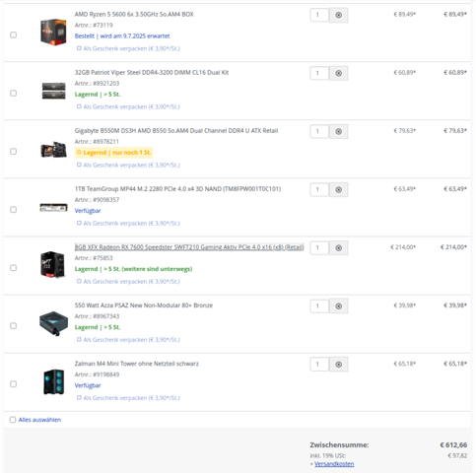
Task: Open Zalman M4 Mini Tower product title
Action: (137, 364)
